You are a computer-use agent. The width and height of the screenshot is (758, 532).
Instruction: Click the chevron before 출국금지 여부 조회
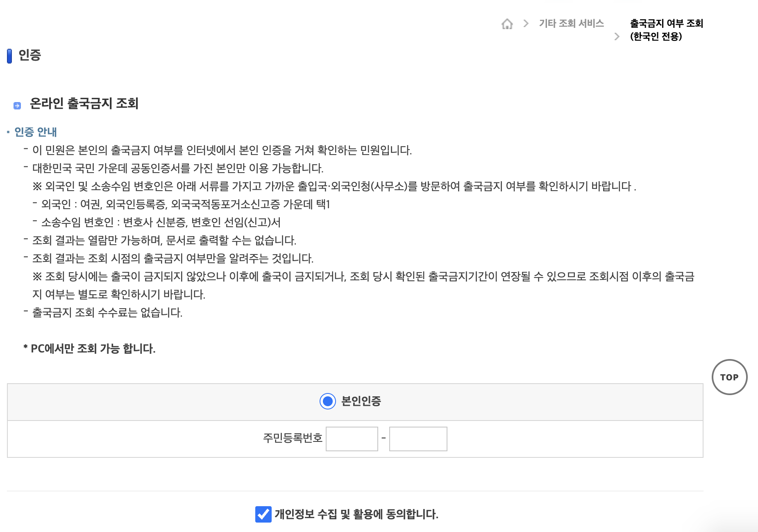pyautogui.click(x=617, y=37)
